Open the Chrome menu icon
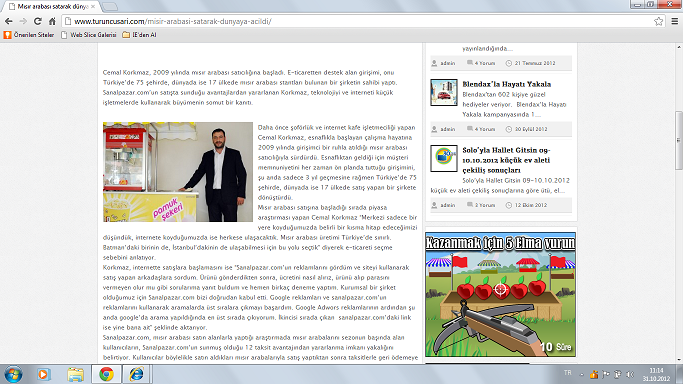Viewport: 683px width, 384px height. point(674,21)
